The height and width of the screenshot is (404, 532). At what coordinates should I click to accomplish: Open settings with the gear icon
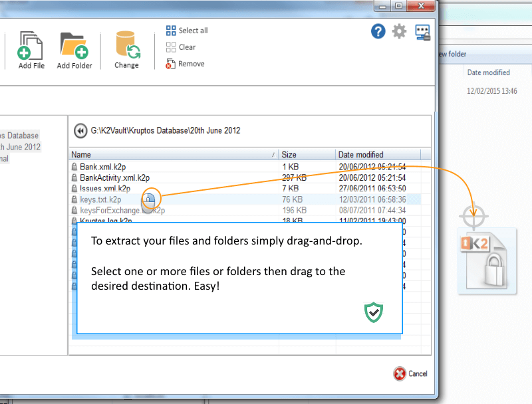pyautogui.click(x=399, y=31)
